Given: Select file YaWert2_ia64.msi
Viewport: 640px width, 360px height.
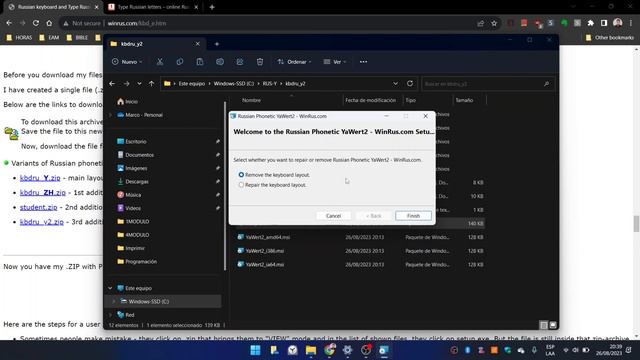Looking at the screenshot, I should point(264,264).
